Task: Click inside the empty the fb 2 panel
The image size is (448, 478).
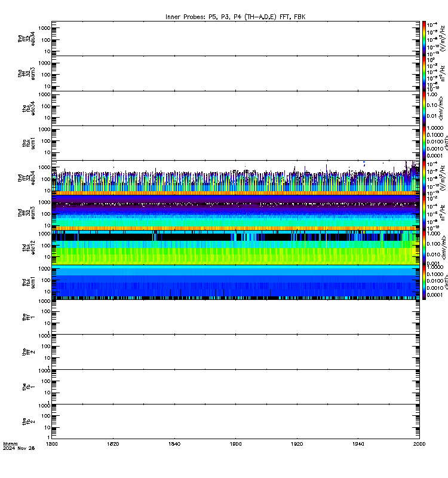Action: click(235, 422)
